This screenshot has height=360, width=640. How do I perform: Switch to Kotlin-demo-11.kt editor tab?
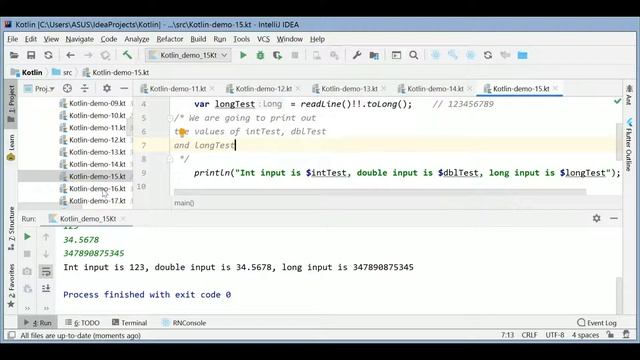178,89
